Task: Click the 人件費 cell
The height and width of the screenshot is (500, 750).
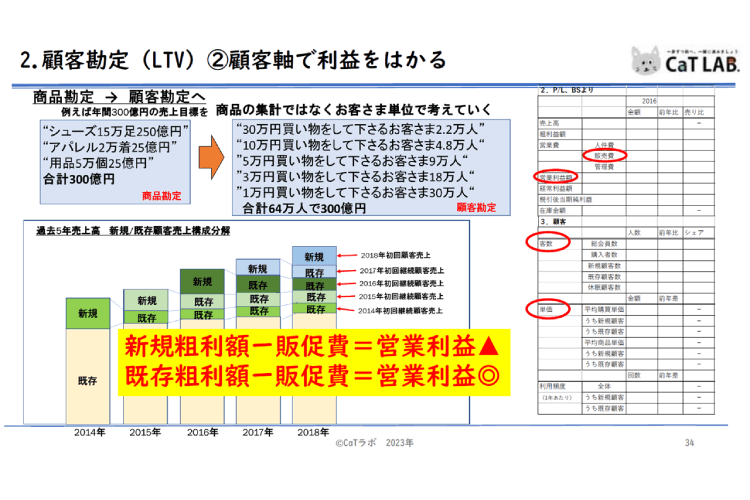Action: pyautogui.click(x=604, y=145)
